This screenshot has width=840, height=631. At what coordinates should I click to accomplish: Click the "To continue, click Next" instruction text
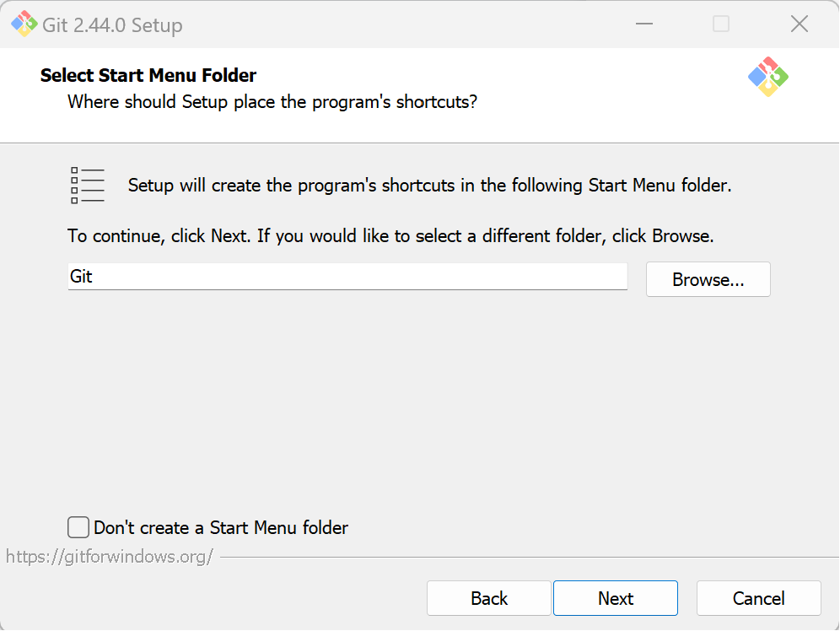click(x=390, y=235)
